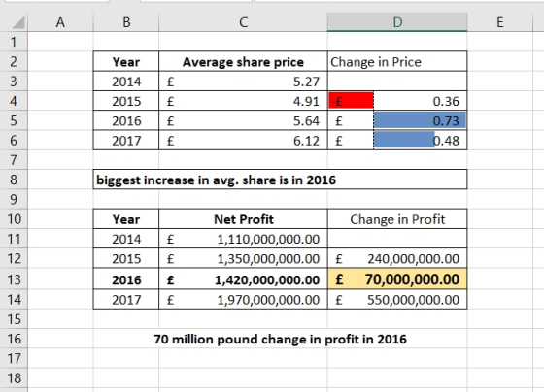This screenshot has width=544, height=392.
Task: Click the Year header cell in row 10
Action: pyautogui.click(x=126, y=219)
